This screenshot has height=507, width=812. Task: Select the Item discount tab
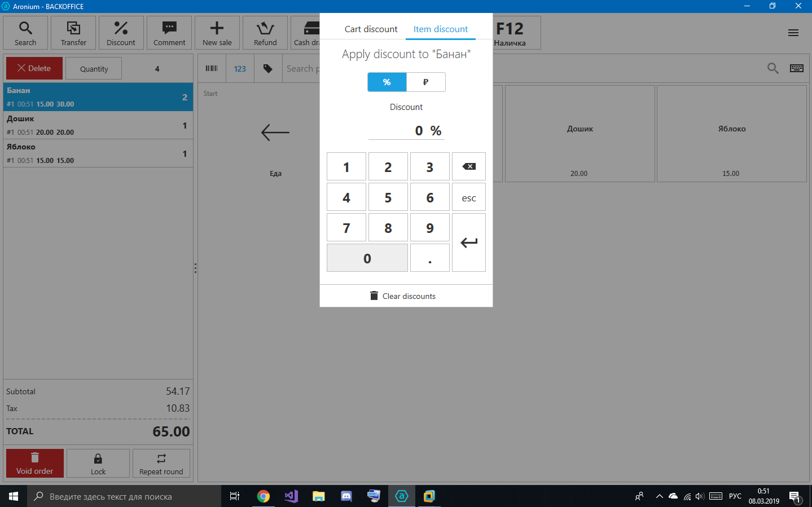[440, 29]
